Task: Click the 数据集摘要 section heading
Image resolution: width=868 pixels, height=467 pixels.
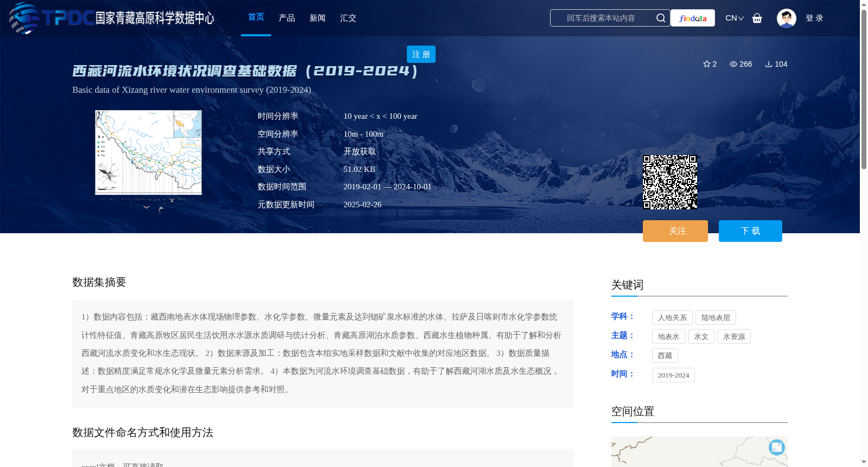Action: click(x=99, y=282)
